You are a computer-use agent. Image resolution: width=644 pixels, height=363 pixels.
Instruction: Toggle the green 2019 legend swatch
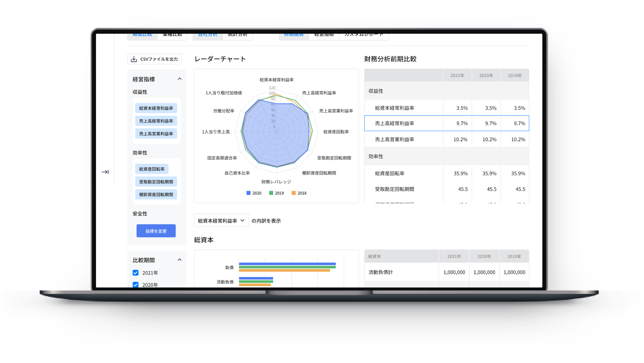[x=271, y=193]
